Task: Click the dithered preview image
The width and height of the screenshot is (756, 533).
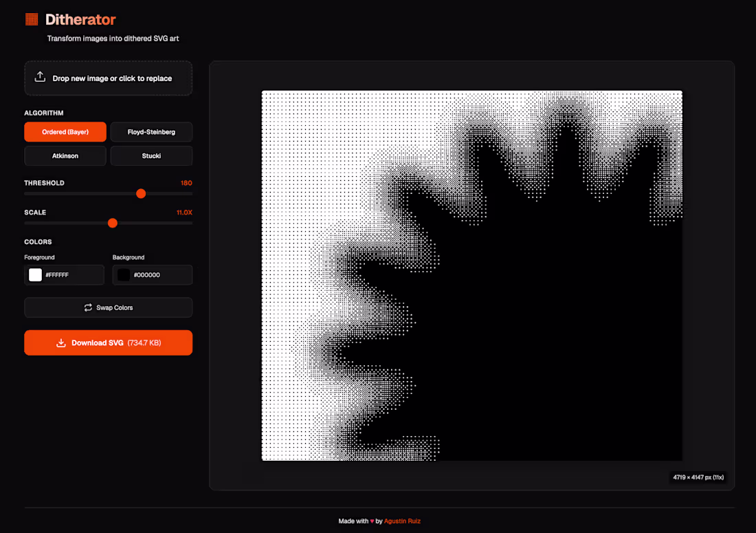Action: tap(471, 275)
